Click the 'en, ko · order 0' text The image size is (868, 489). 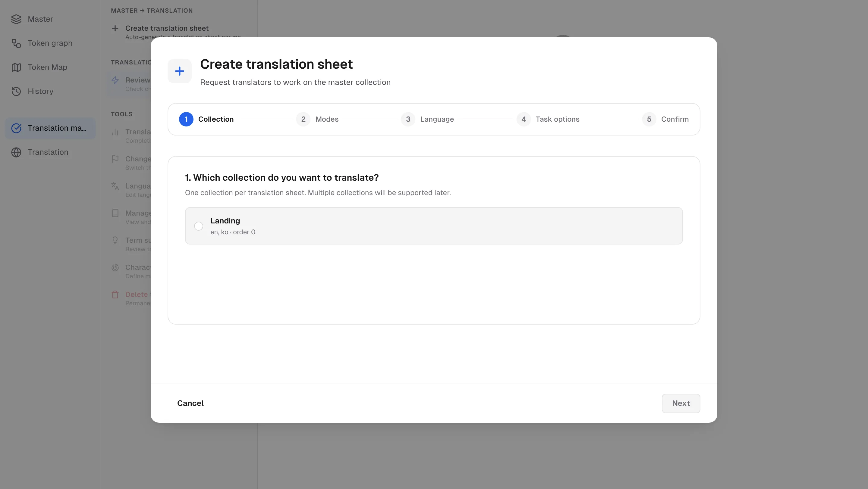click(x=233, y=232)
